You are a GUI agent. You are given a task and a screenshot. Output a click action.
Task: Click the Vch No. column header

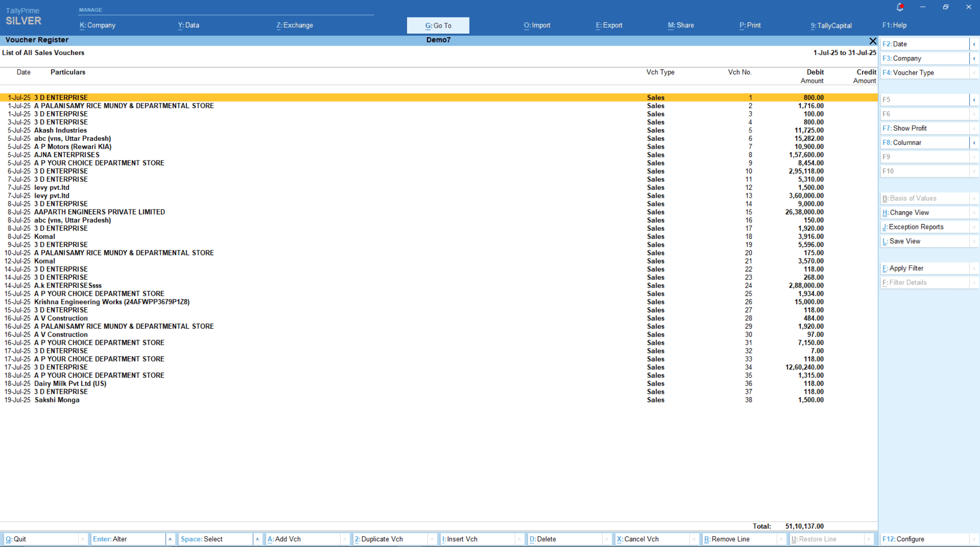(x=739, y=72)
